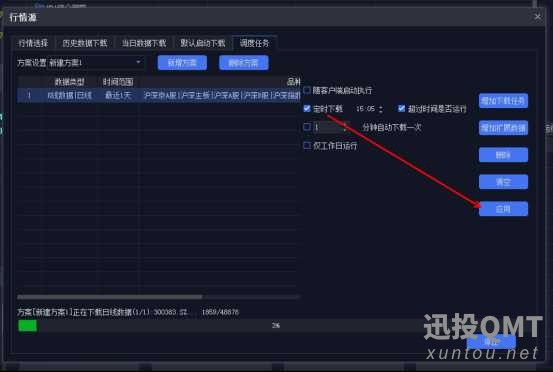Close the 行情源 dialog with X
Screen dimensions: 553x372
point(537,17)
